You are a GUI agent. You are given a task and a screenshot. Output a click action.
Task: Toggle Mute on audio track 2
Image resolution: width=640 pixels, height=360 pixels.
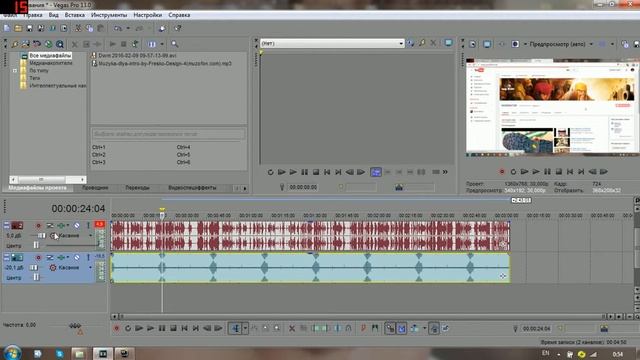point(77,258)
